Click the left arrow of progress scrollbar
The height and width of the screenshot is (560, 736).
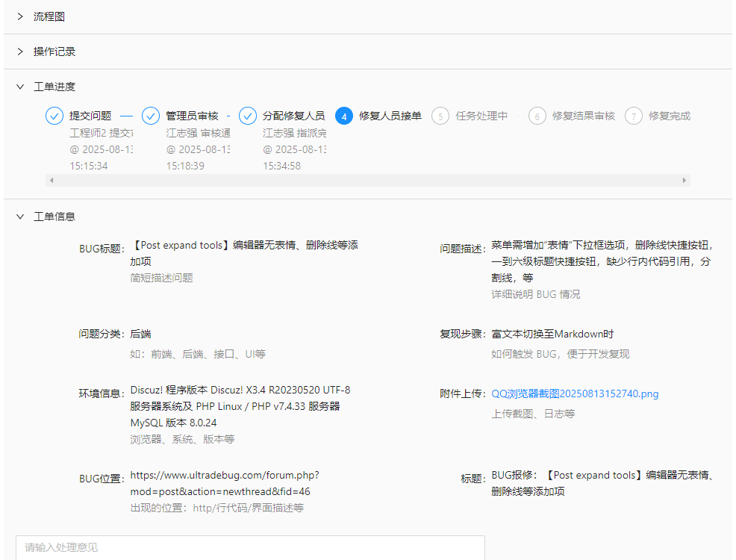point(52,181)
